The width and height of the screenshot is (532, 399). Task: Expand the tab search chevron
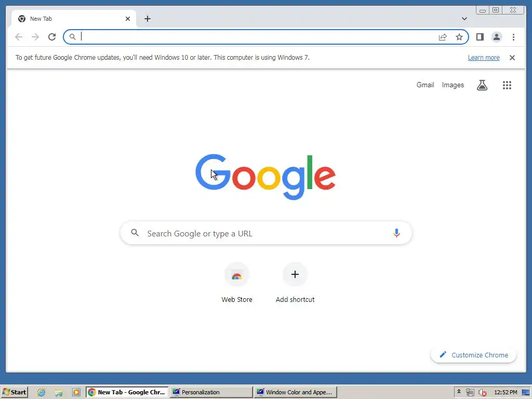point(464,19)
